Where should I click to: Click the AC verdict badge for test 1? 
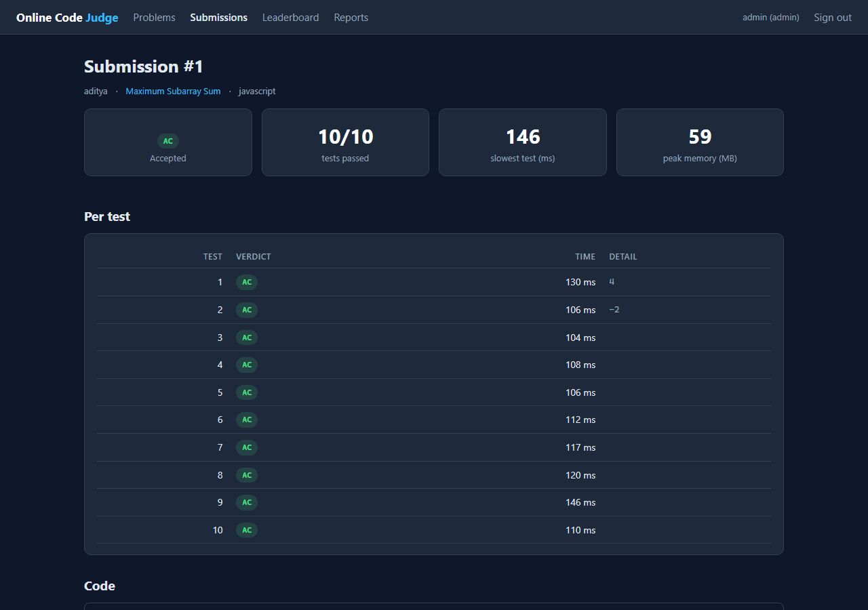pos(247,282)
